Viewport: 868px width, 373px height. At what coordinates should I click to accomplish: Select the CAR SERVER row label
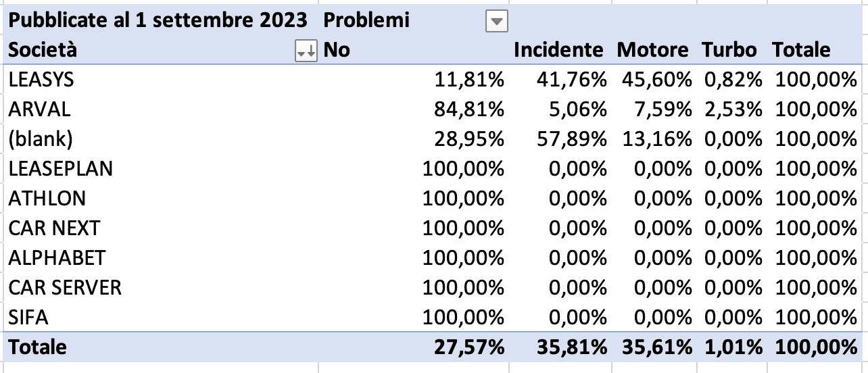[65, 288]
